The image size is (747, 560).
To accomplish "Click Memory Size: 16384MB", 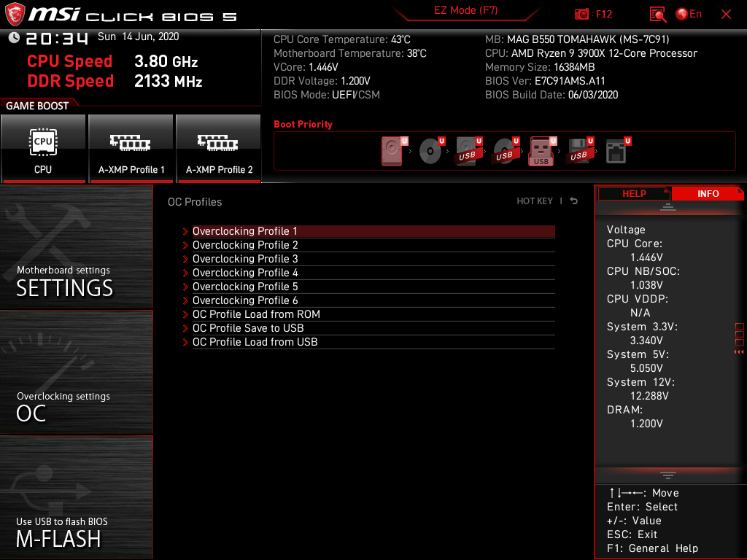I will coord(540,67).
